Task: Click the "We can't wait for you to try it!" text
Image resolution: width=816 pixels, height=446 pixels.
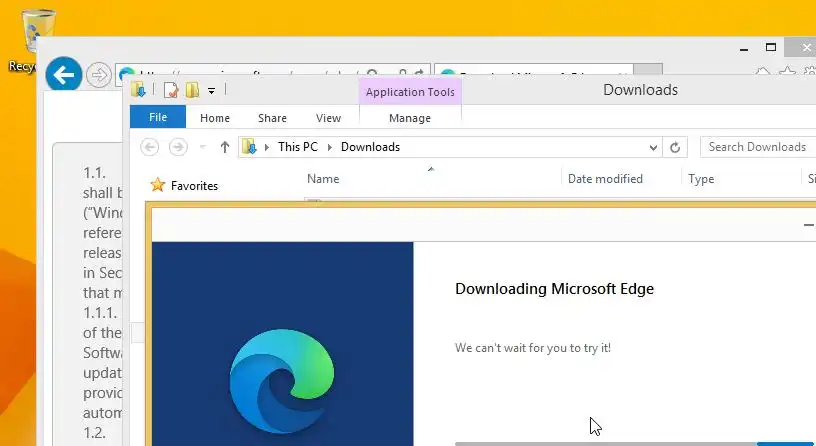Action: tap(533, 348)
